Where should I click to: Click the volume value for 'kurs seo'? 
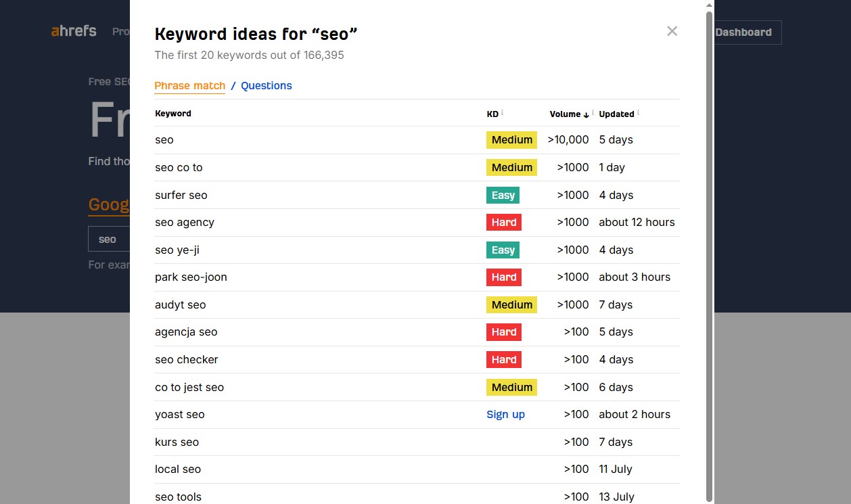[576, 442]
